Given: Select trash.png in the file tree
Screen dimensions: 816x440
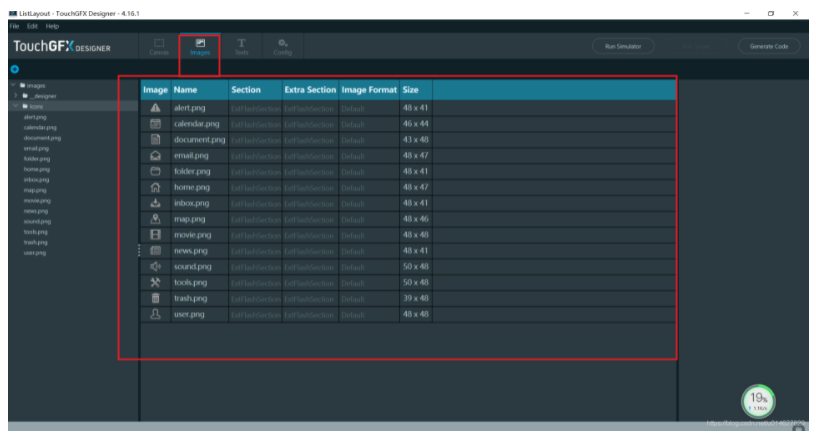Looking at the screenshot, I should 35,242.
